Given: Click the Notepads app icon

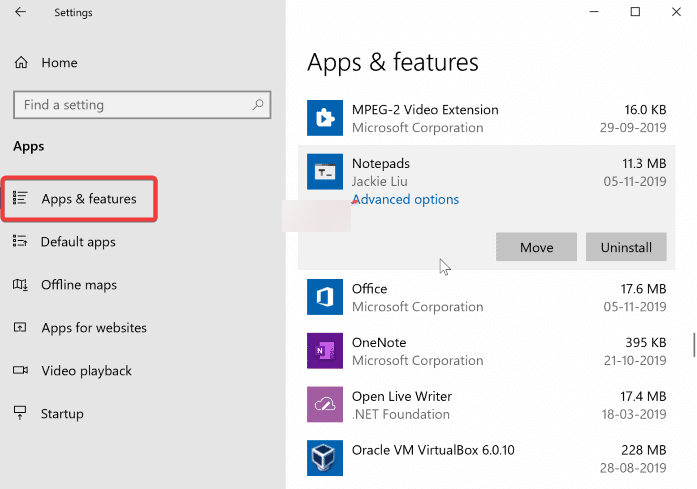Looking at the screenshot, I should pyautogui.click(x=325, y=172).
